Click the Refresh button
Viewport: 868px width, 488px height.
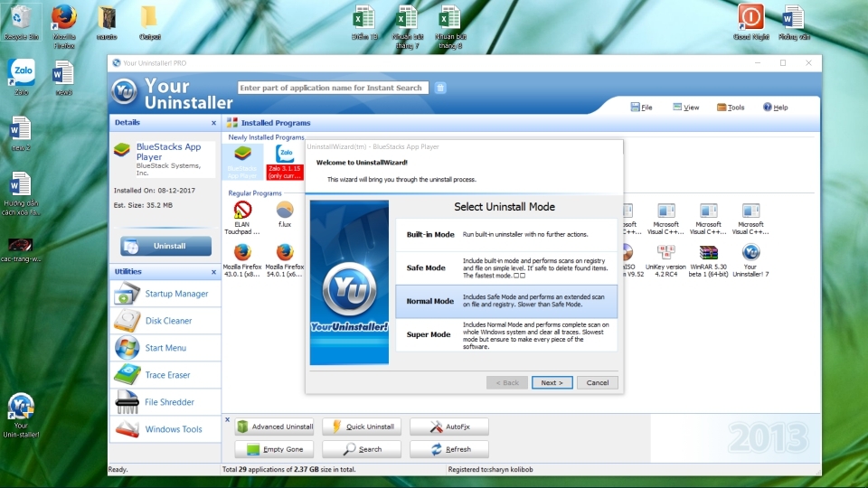[x=449, y=449]
